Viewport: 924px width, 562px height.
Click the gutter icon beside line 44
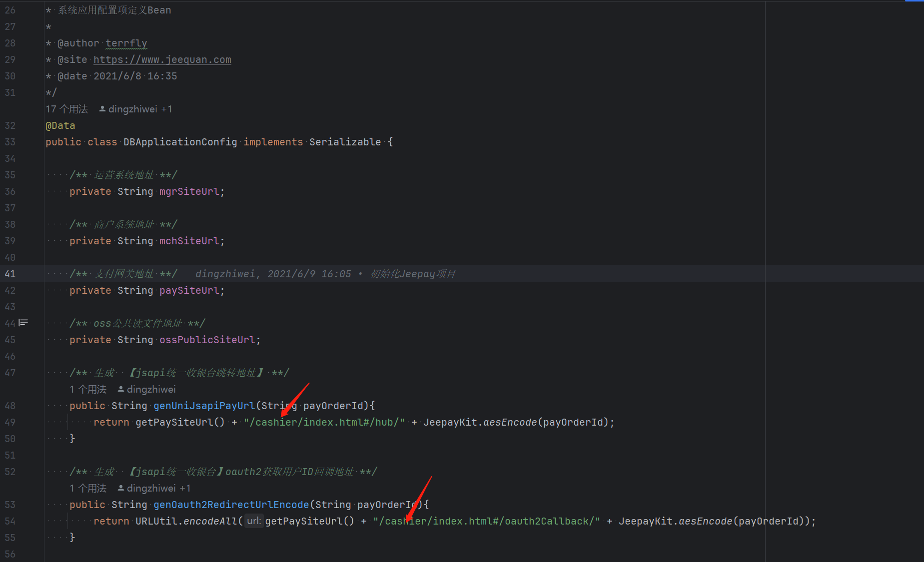[x=23, y=323]
